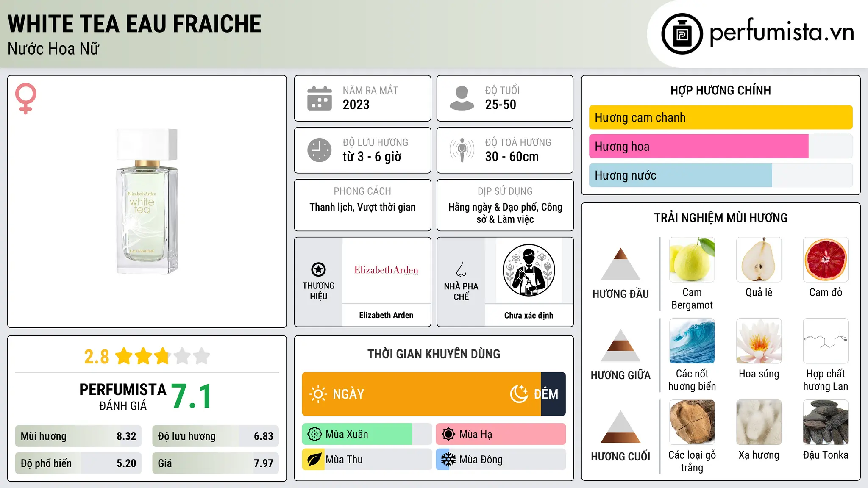Click the nose icon above Nhà pha chế
The width and height of the screenshot is (868, 488).
pyautogui.click(x=461, y=269)
